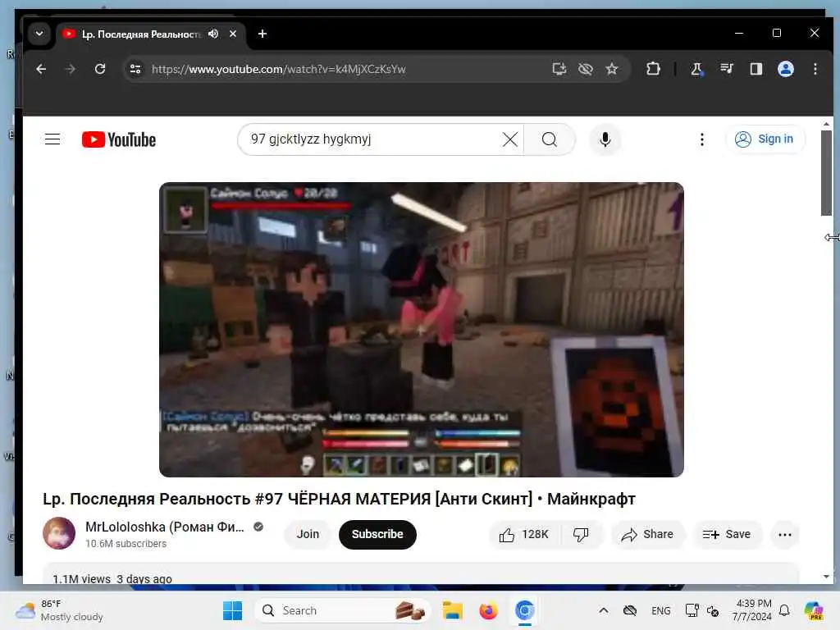
Task: Change input language ENG
Action: point(661,610)
